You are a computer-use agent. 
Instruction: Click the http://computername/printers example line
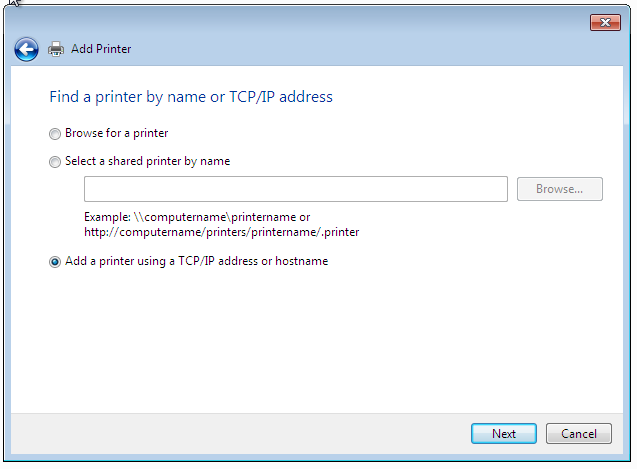click(221, 232)
